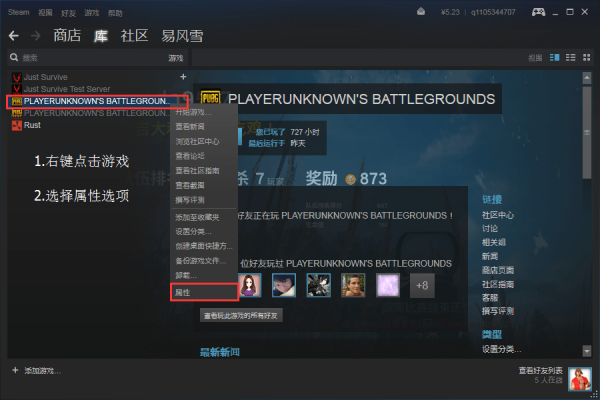
Task: Open 客服 support link
Action: coord(490,297)
